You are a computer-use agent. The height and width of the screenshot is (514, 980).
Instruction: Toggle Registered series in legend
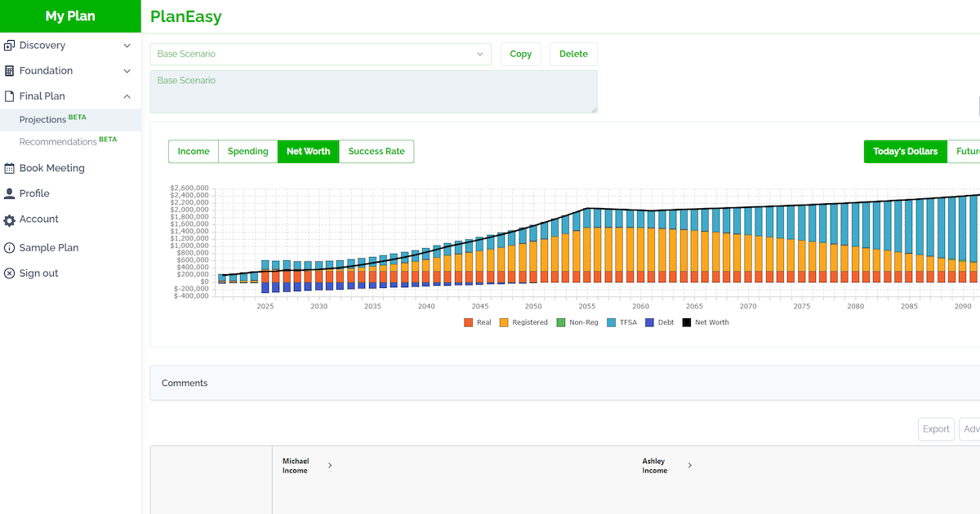[x=523, y=322]
